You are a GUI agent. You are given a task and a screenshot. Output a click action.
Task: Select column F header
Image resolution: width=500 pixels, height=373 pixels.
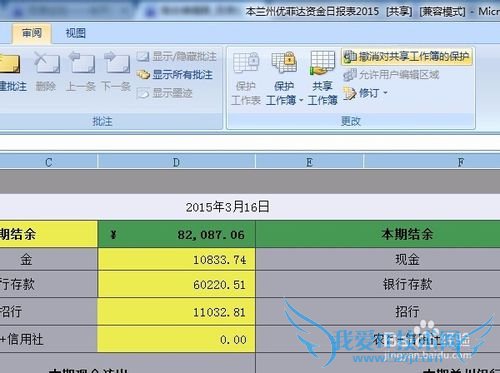[432, 162]
